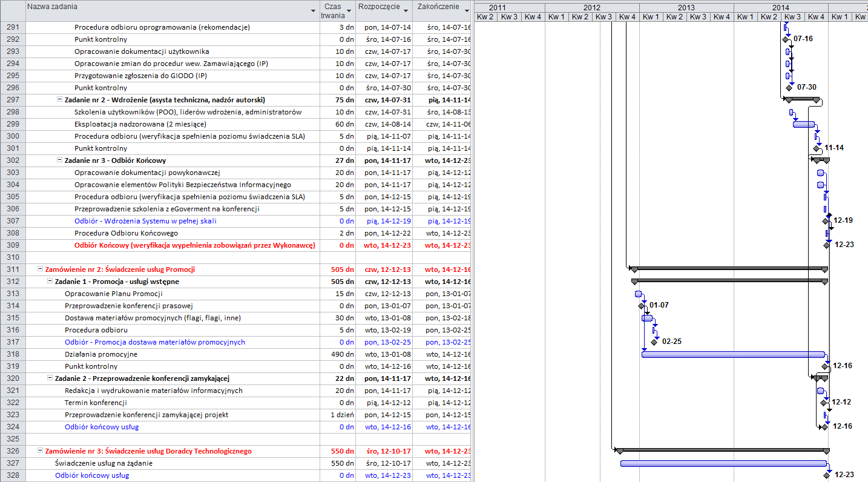Viewport: 868px width, 482px height.
Task: Click the milestone diamond labeled 07-16
Action: (786, 39)
